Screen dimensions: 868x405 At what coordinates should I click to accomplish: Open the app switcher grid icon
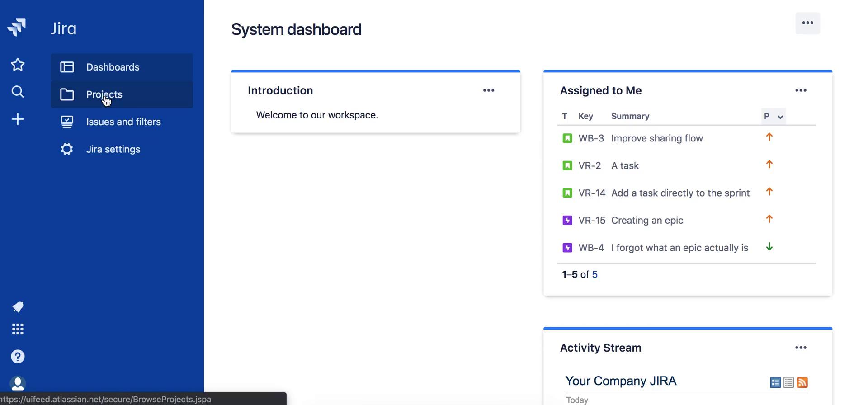[x=18, y=329]
